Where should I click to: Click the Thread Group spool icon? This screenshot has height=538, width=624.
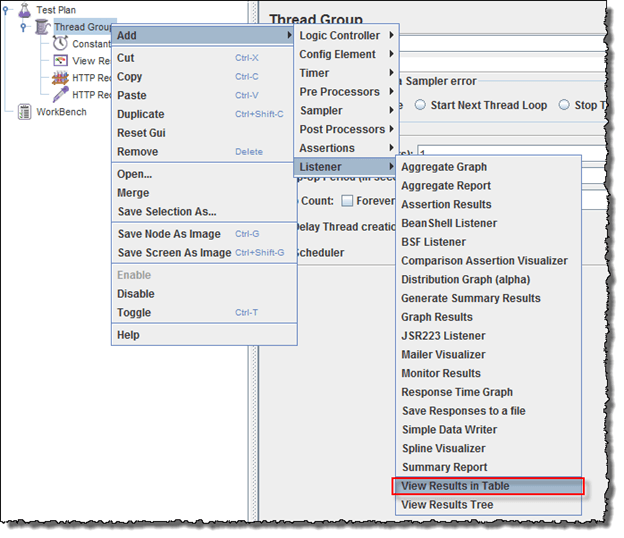click(x=42, y=27)
